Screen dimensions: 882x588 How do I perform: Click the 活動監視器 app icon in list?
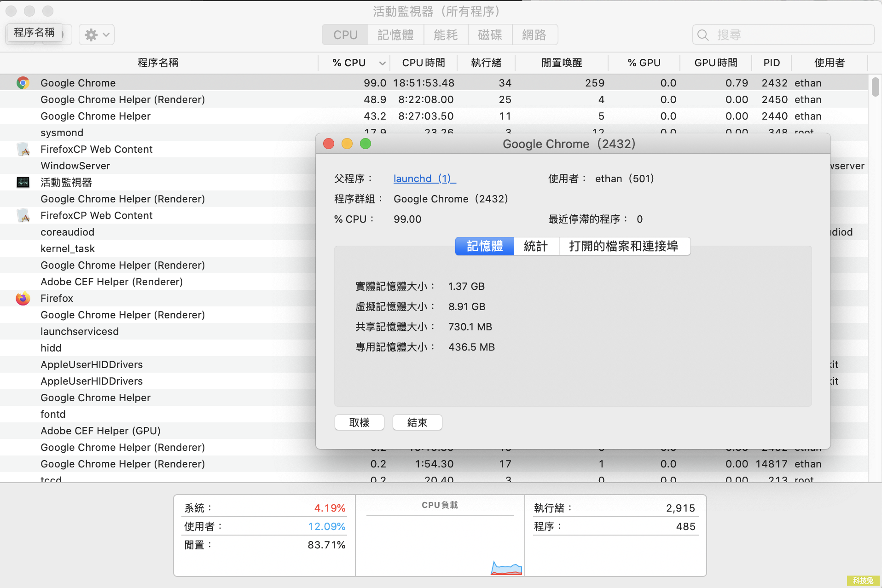(23, 182)
